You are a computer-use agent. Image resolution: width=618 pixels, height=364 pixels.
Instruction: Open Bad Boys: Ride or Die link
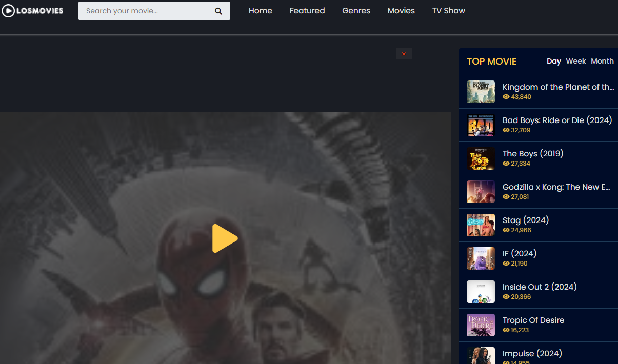(557, 120)
